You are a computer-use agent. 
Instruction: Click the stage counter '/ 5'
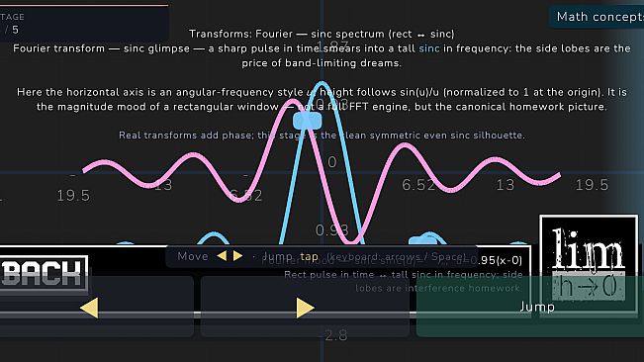coord(12,30)
